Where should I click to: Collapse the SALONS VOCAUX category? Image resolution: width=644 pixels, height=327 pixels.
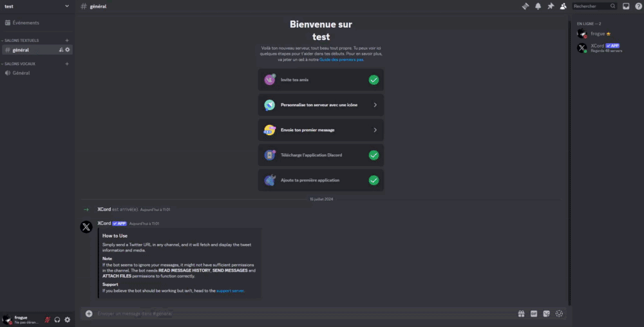(19, 64)
